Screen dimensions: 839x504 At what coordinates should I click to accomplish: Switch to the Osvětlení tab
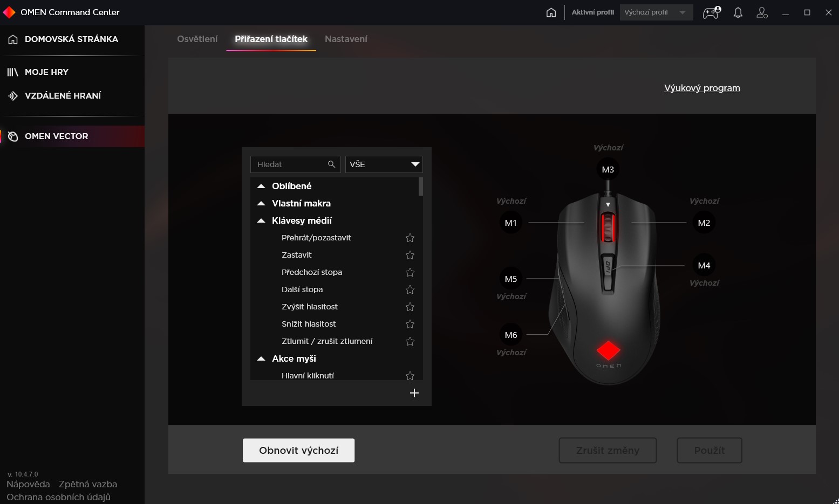(x=197, y=39)
